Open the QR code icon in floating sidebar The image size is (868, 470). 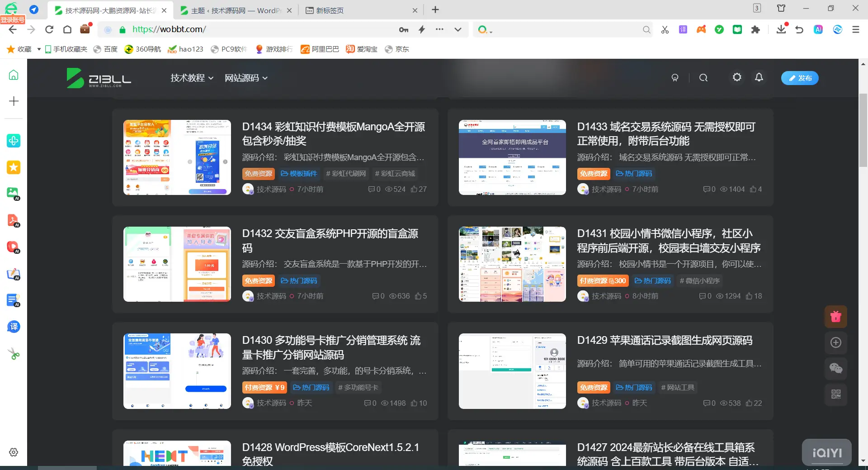pyautogui.click(x=835, y=394)
